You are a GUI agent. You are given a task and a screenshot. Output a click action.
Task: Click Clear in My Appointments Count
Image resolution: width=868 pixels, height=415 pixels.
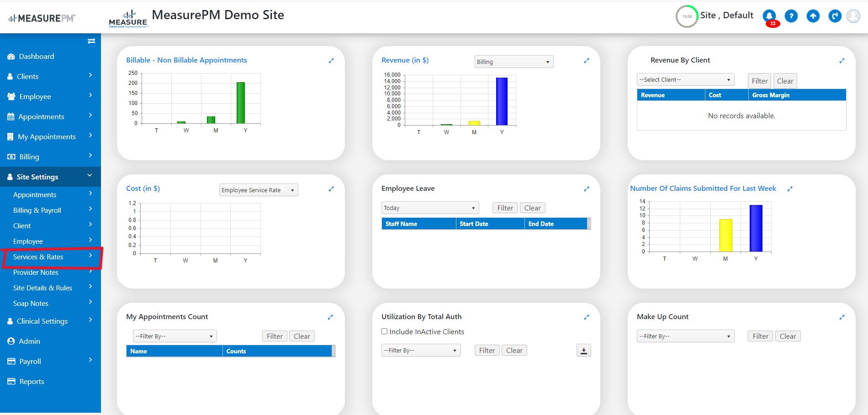pos(302,336)
